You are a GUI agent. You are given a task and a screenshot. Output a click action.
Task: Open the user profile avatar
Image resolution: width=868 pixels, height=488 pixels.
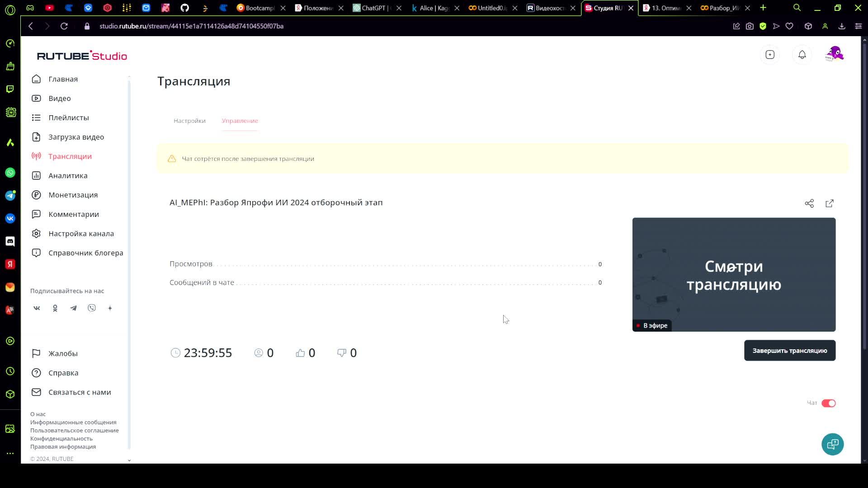click(x=835, y=54)
